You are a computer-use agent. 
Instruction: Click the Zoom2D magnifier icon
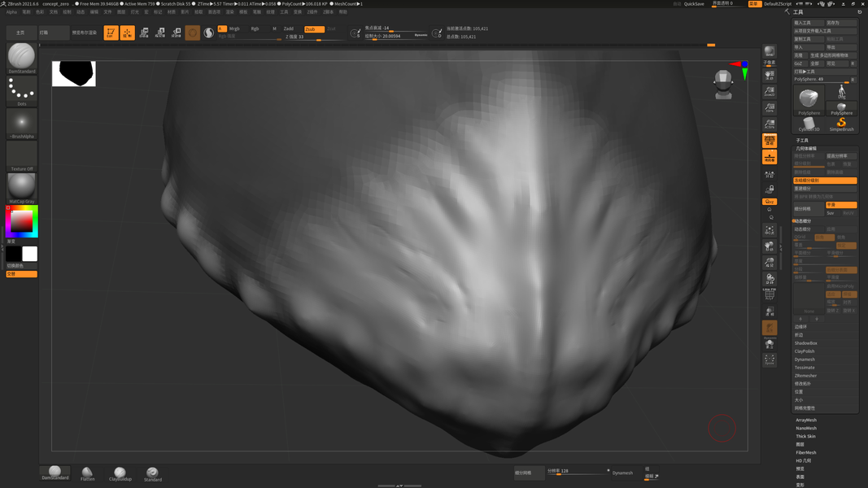click(x=770, y=91)
